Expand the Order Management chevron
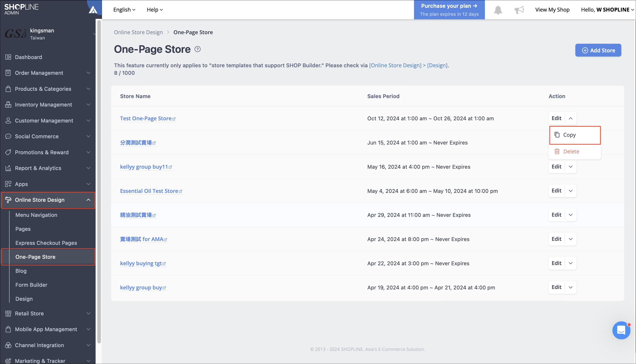 [88, 73]
